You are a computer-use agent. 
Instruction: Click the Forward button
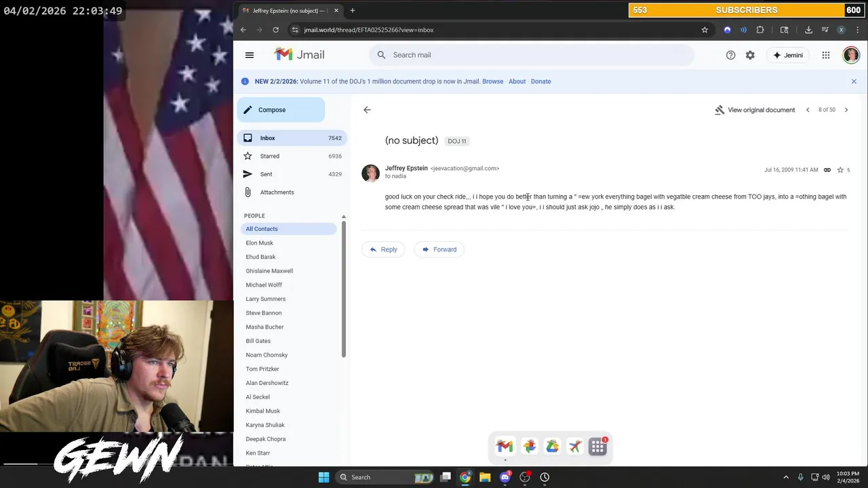(x=439, y=249)
